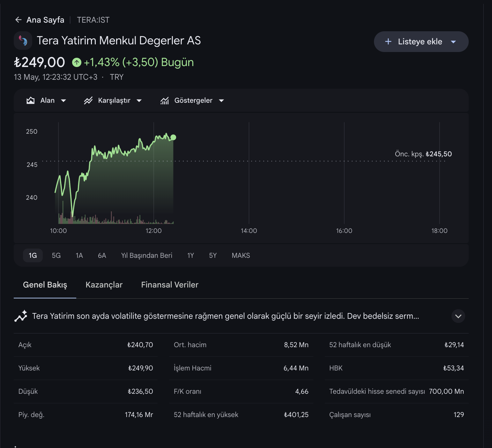
Task: Select the 5Y time range
Action: (x=213, y=256)
